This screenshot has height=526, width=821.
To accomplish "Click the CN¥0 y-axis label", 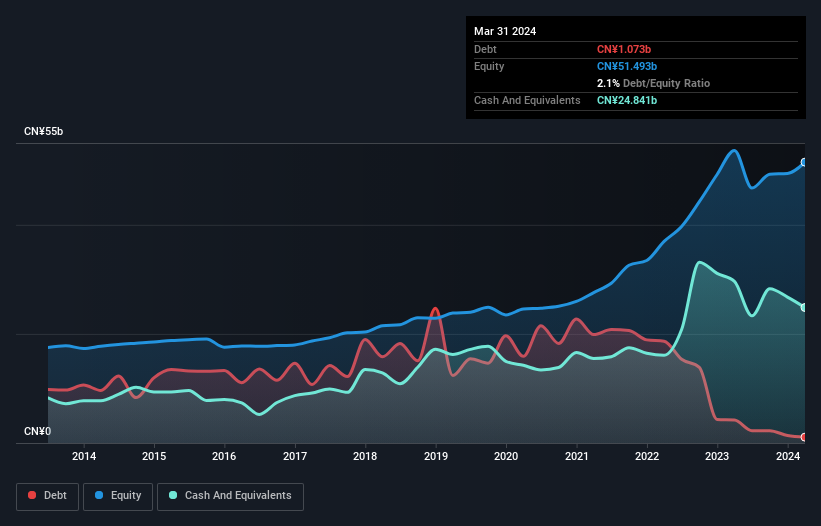I will (37, 431).
